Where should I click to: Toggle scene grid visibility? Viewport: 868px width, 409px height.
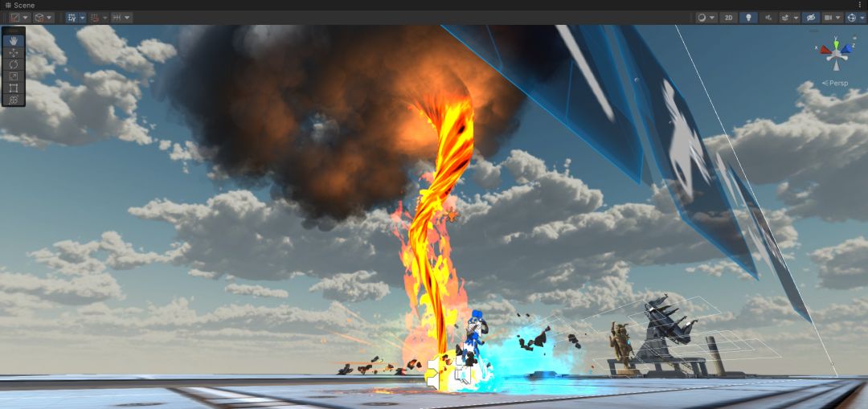72,18
